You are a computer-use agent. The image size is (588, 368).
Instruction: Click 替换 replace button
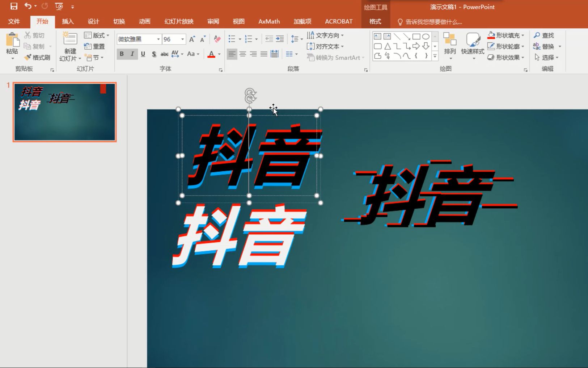544,46
